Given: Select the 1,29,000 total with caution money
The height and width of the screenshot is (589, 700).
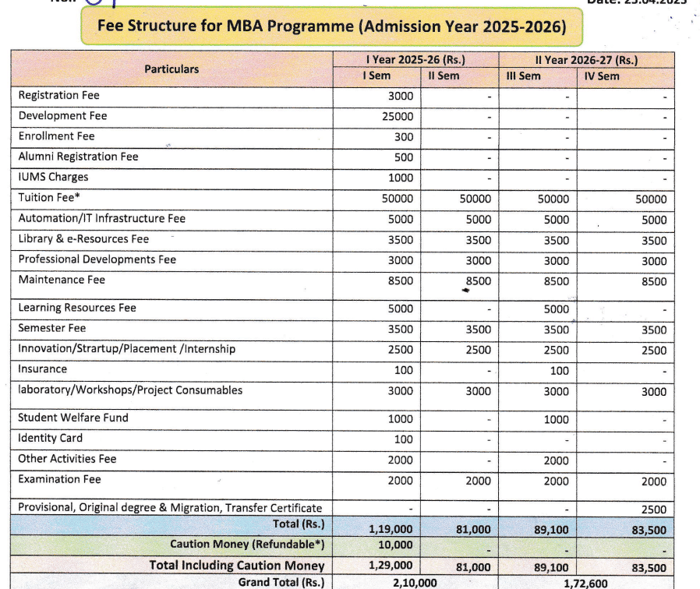Looking at the screenshot, I should tap(391, 566).
